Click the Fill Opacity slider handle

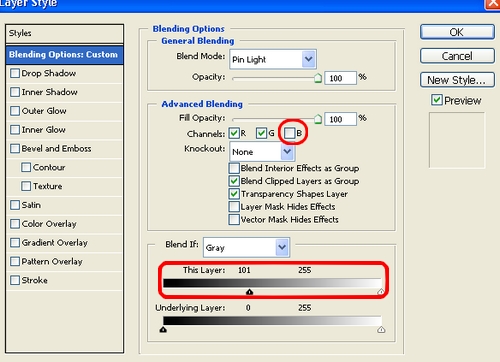(x=318, y=119)
